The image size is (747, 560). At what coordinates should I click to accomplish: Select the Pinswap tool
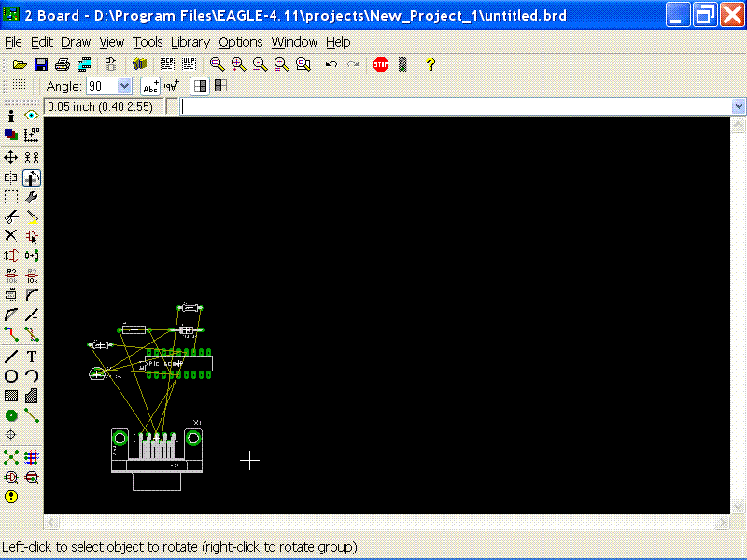click(11, 256)
